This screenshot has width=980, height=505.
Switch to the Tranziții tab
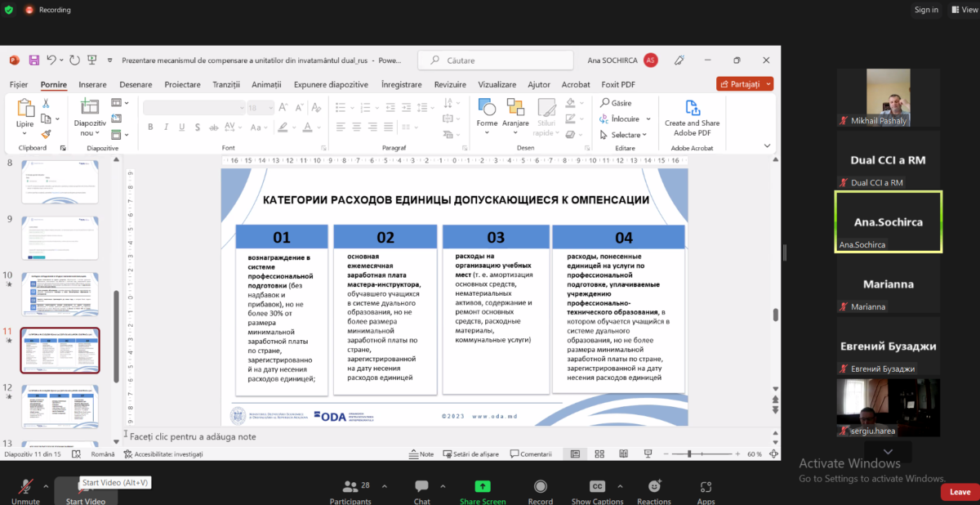coord(226,84)
